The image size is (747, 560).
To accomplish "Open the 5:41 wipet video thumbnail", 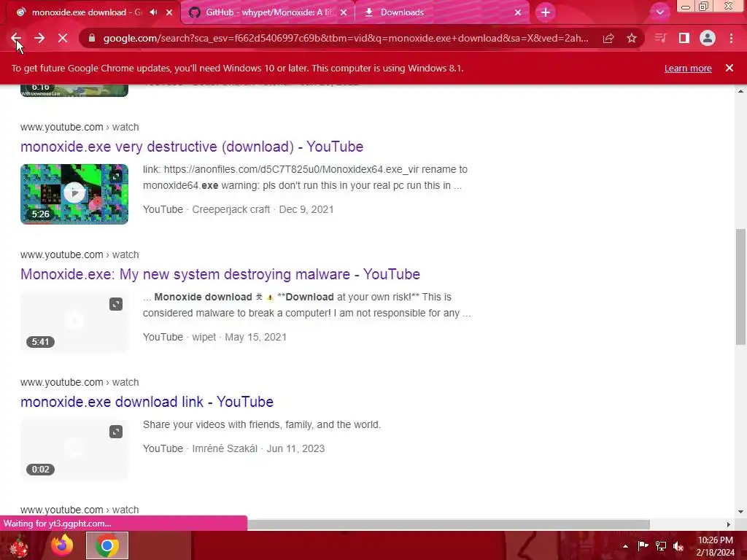I will [74, 322].
